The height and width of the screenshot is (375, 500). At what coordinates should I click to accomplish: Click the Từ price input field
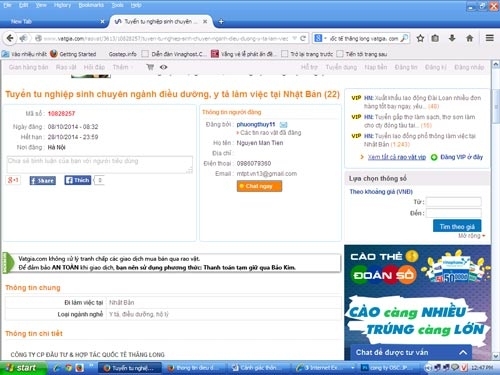[454, 202]
